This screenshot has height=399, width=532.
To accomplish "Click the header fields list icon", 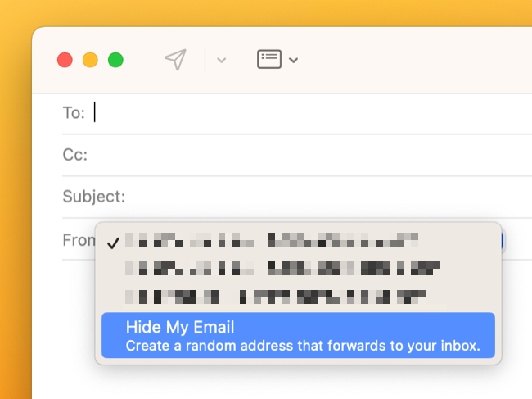I will [269, 59].
